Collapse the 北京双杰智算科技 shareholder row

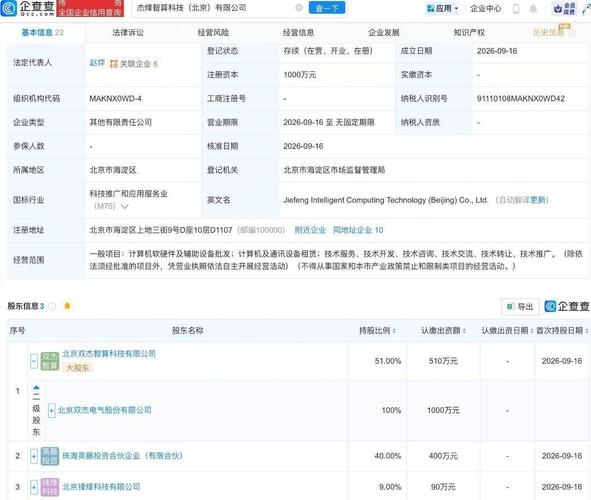(34, 361)
